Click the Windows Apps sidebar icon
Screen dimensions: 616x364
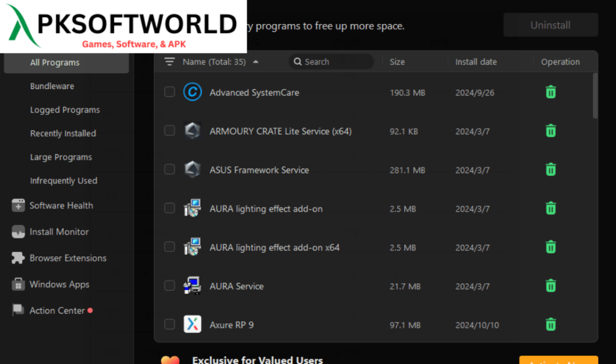[18, 284]
